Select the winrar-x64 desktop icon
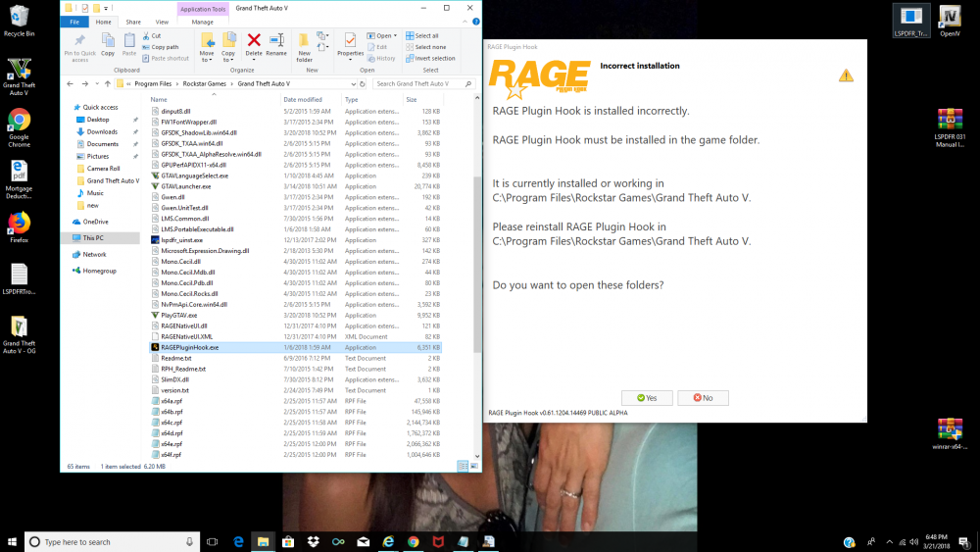 950,433
